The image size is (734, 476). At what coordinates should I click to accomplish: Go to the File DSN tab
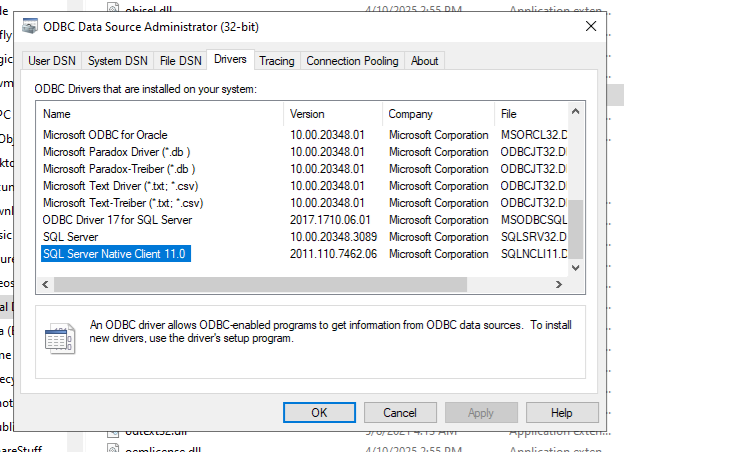(x=180, y=61)
